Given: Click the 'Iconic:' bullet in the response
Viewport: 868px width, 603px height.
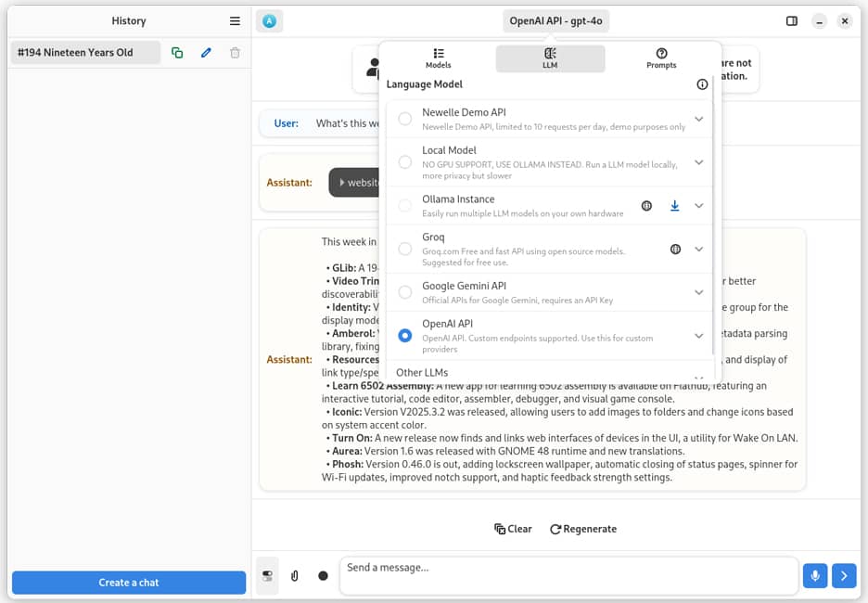Looking at the screenshot, I should [x=347, y=412].
